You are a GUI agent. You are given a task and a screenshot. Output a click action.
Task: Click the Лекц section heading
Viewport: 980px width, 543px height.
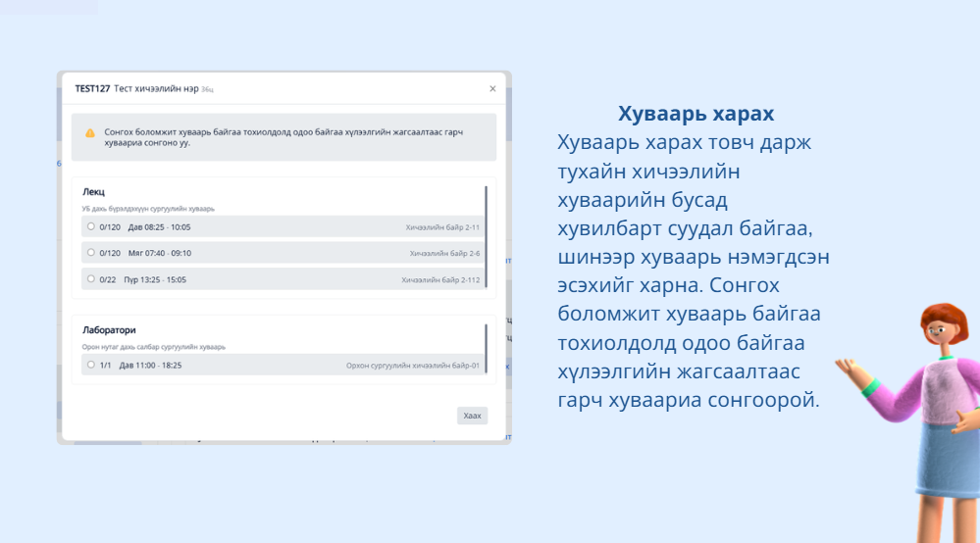pyautogui.click(x=93, y=192)
